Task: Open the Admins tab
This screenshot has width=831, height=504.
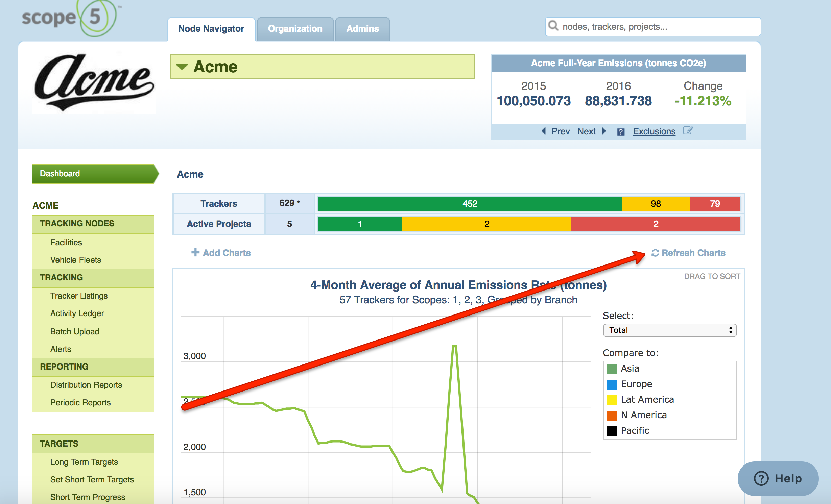Action: (x=362, y=29)
